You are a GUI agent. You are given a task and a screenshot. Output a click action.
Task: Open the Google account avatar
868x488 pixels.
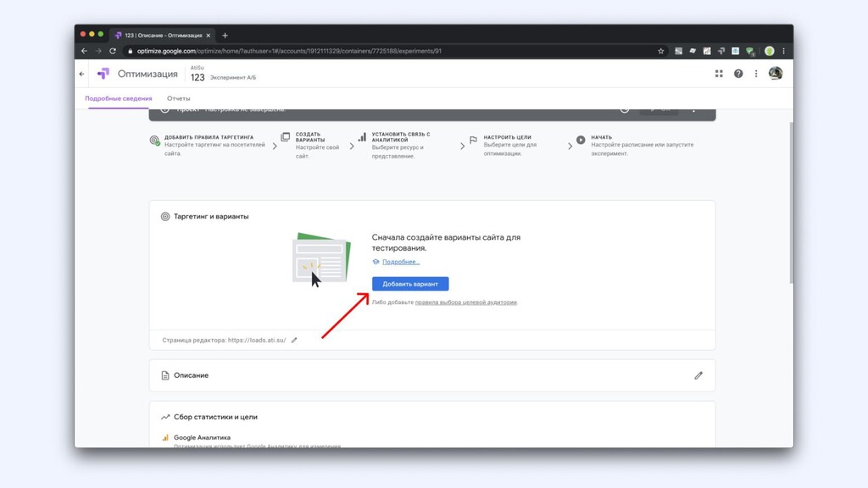pyautogui.click(x=775, y=73)
